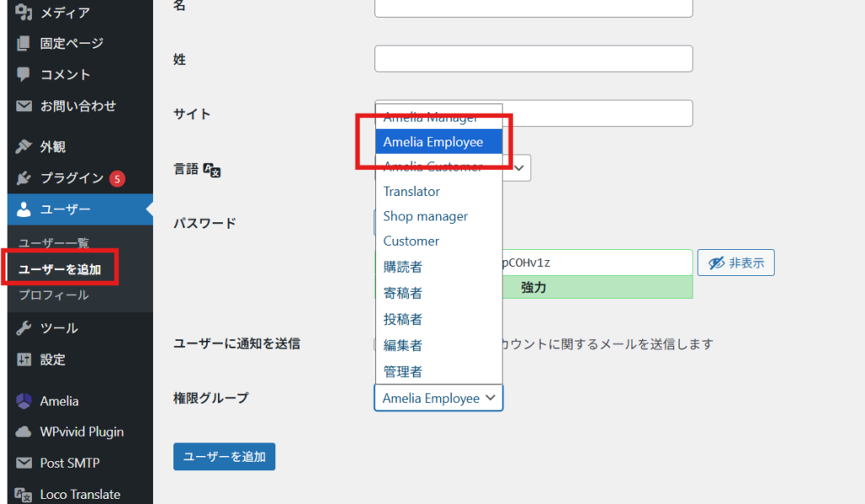Click the Amelia plugin icon

tap(24, 401)
